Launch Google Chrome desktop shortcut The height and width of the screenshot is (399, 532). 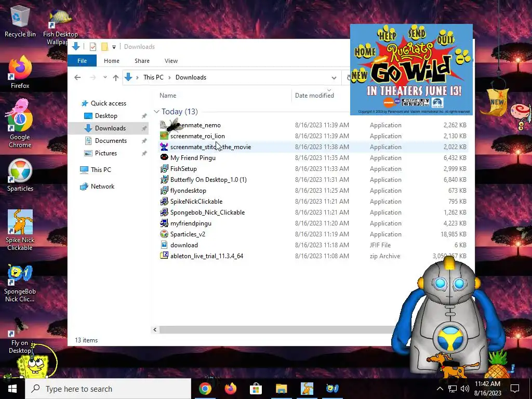point(20,123)
